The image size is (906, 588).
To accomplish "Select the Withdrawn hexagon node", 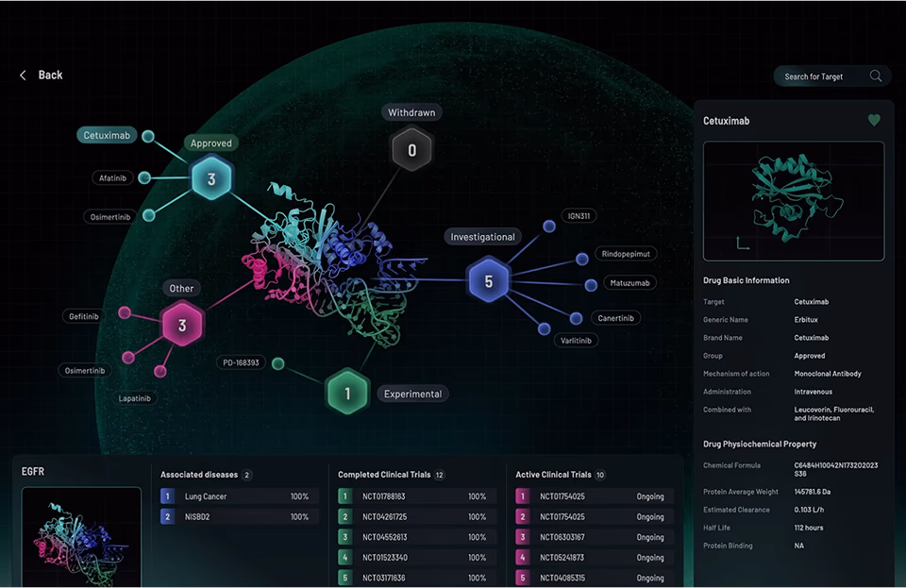I will pyautogui.click(x=411, y=150).
